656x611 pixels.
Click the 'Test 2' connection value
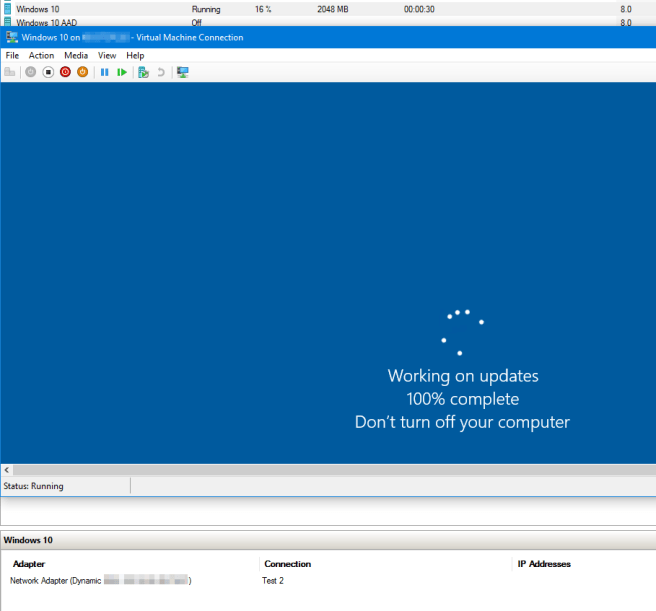[x=273, y=580]
